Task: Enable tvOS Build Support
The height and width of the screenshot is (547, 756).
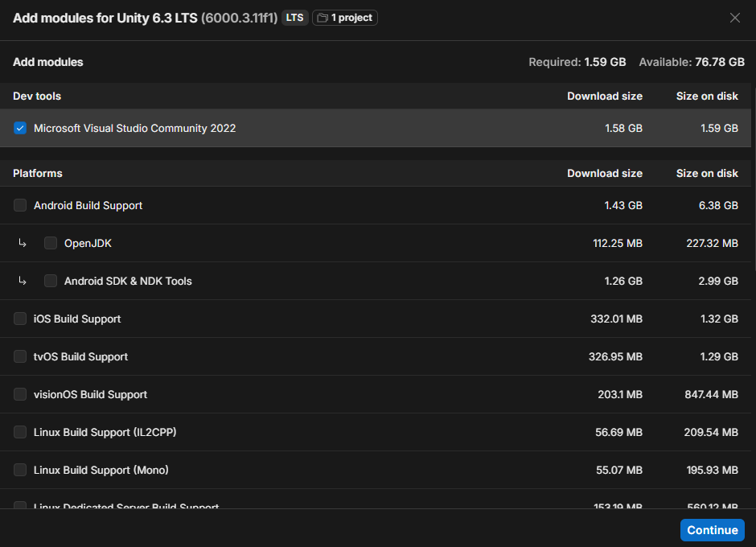Action: tap(20, 356)
